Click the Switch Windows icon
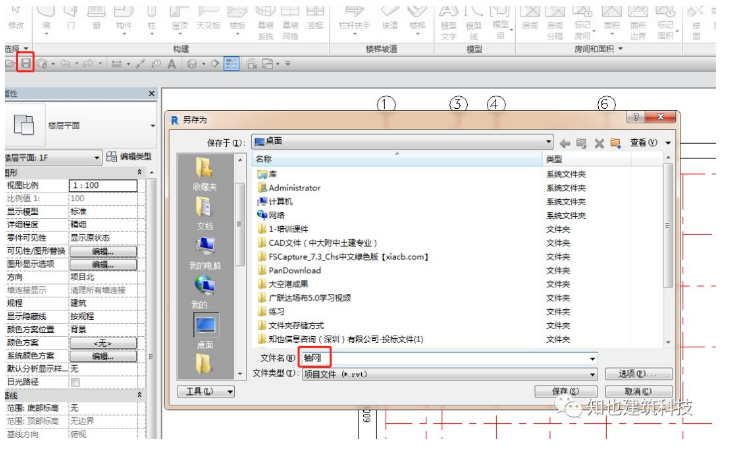Image resolution: width=740 pixels, height=454 pixels. point(268,64)
